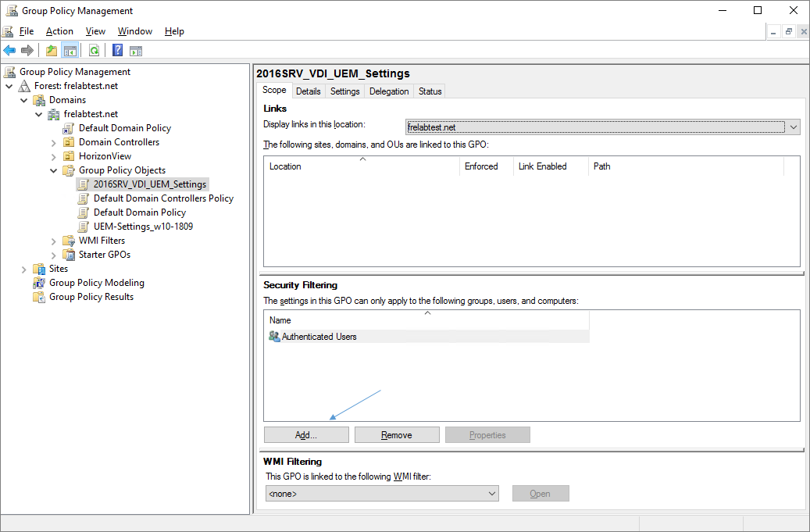810x532 pixels.
Task: Sort links by the Enforced column header
Action: [x=481, y=166]
